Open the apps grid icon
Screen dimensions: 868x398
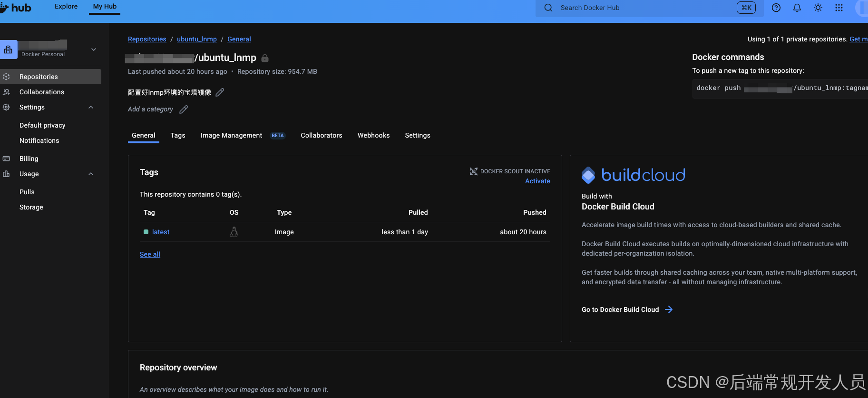pyautogui.click(x=839, y=8)
